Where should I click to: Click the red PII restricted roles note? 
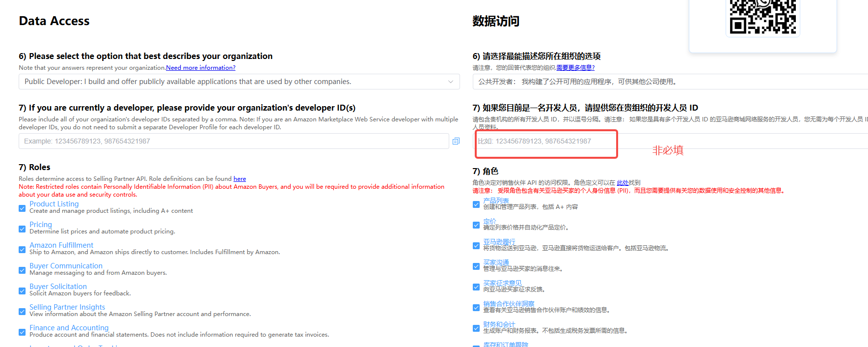point(232,191)
